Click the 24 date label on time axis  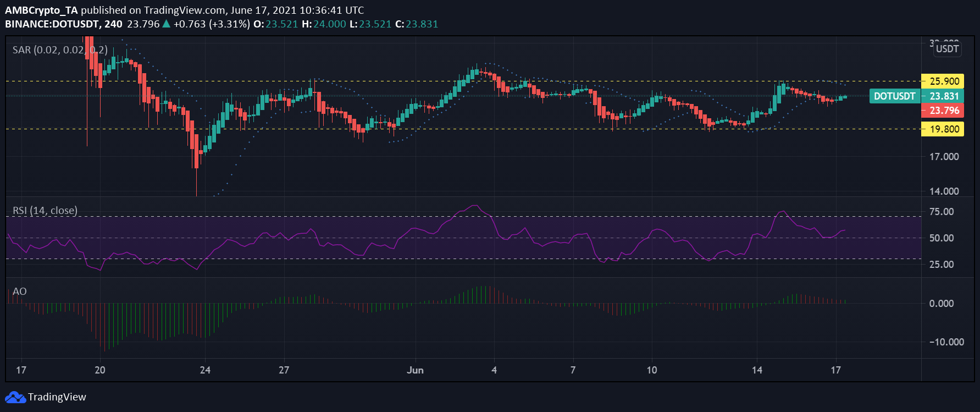point(205,370)
